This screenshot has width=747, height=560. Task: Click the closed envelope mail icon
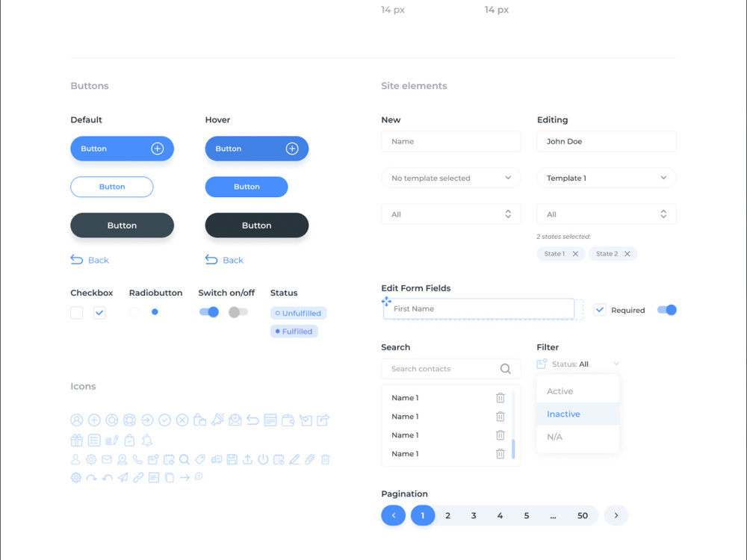[x=107, y=459]
